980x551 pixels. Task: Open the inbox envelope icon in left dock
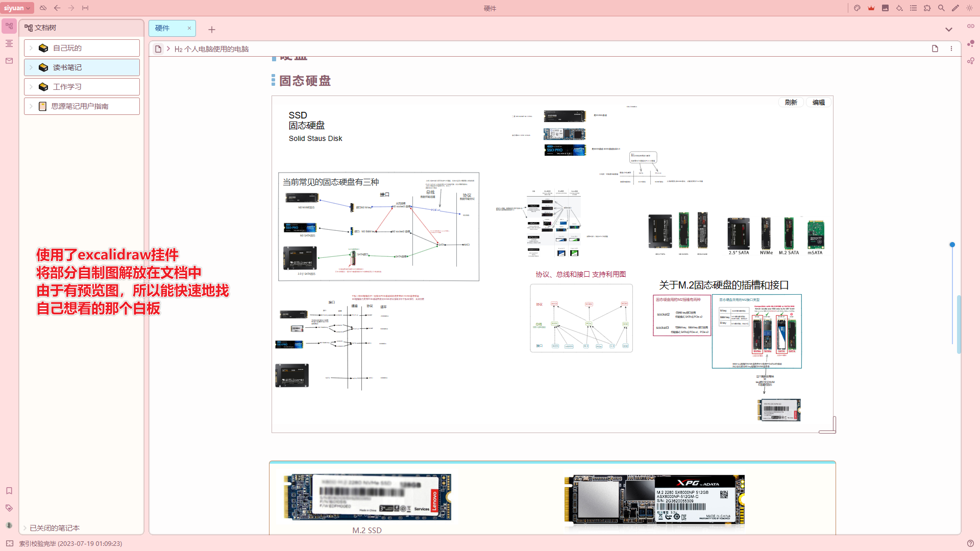9,61
